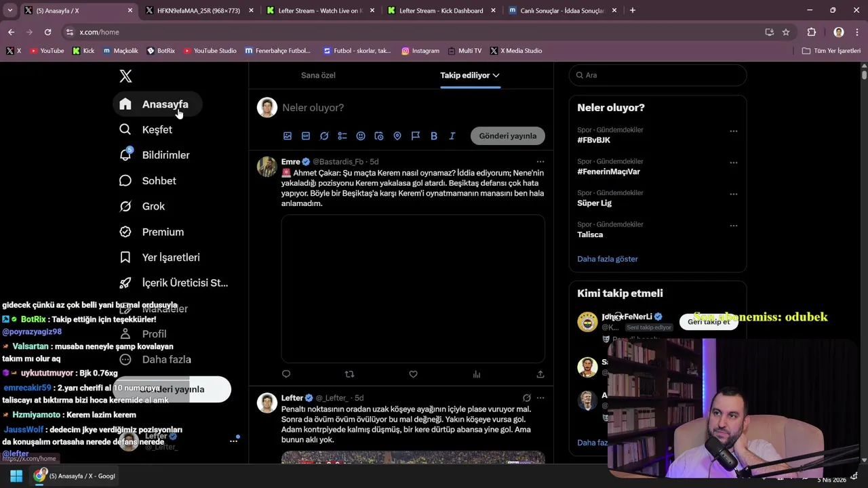Switch to HFKN9efaMAA_25R image tab
868x488 pixels.
199,11
